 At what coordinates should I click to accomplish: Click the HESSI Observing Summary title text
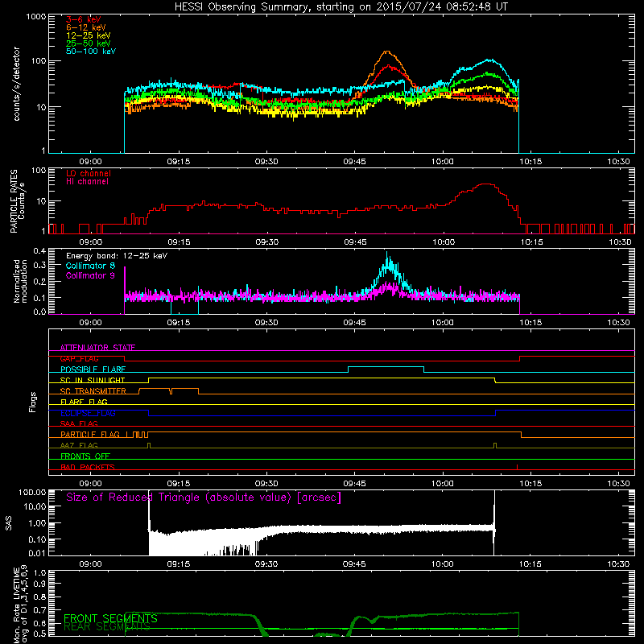point(341,7)
